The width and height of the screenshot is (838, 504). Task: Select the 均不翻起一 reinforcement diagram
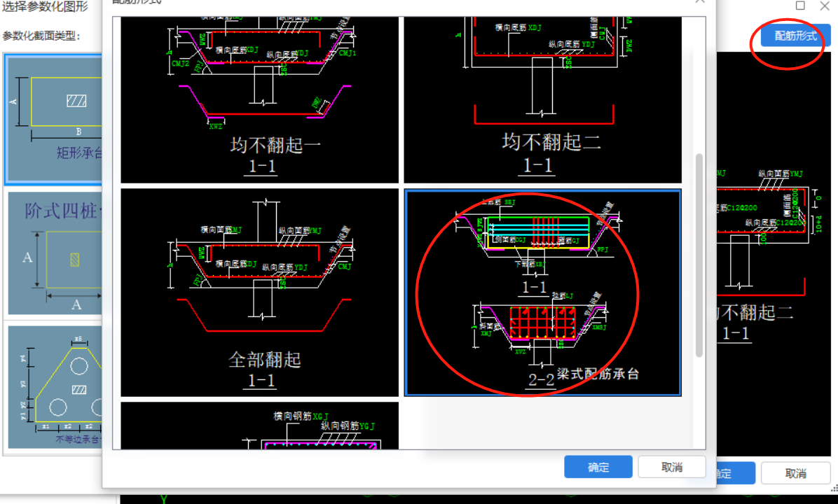coord(259,100)
